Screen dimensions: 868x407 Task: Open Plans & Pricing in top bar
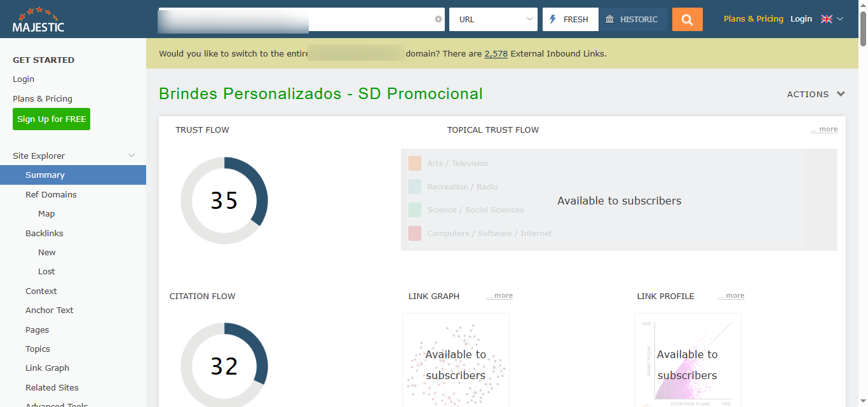click(753, 19)
